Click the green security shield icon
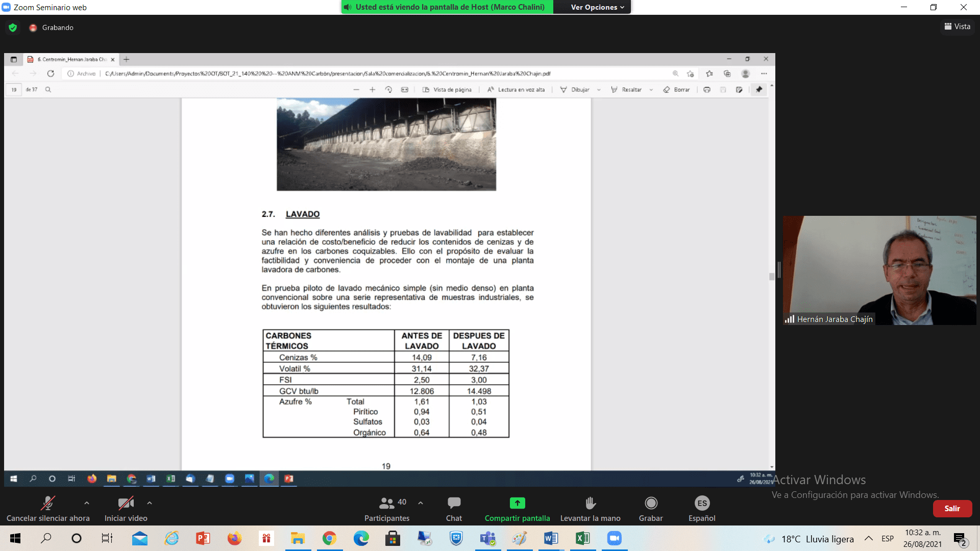The image size is (980, 551). pos(13,28)
